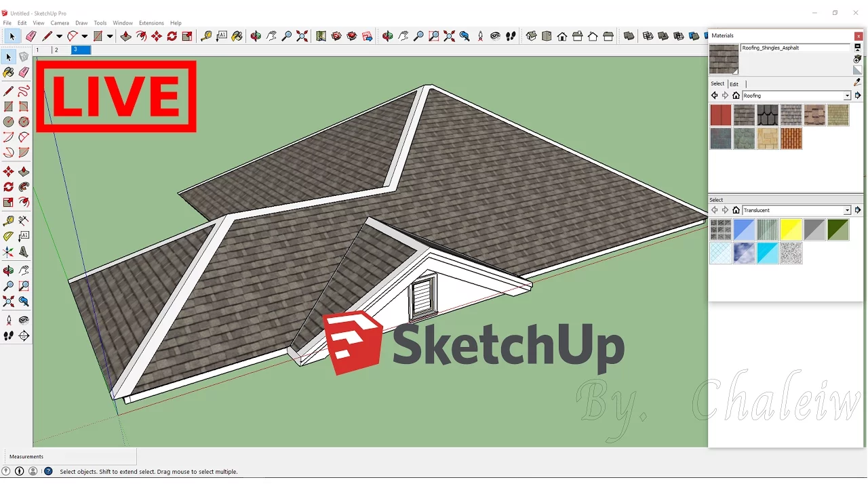Screen dimensions: 868x488
Task: Pick the Sample Paint eyedropper
Action: (x=858, y=83)
